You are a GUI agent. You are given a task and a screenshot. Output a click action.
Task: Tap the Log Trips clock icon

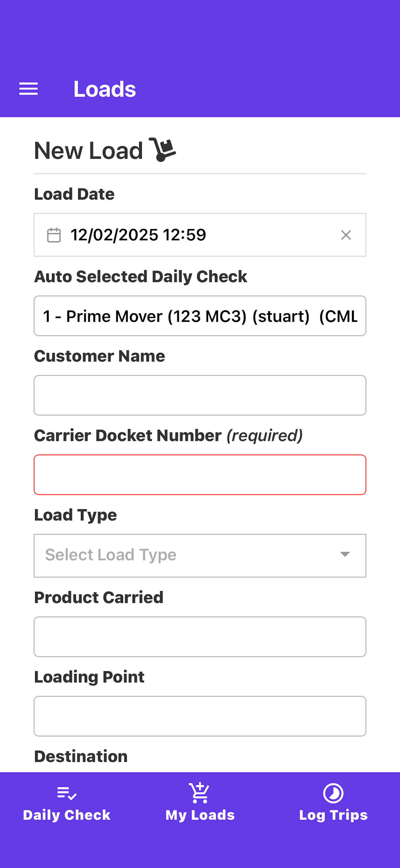pyautogui.click(x=333, y=793)
